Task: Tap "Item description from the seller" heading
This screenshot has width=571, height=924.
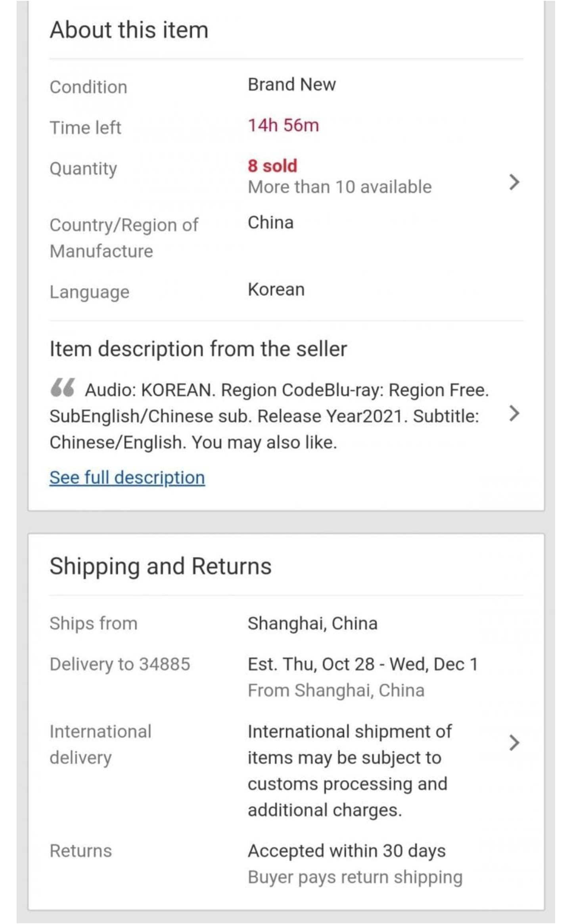Action: click(198, 349)
